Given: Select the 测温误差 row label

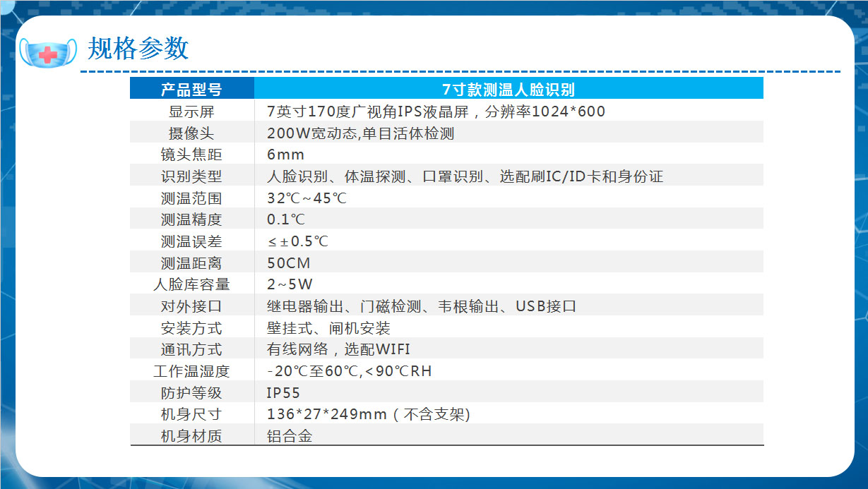Looking at the screenshot, I should pos(191,241).
